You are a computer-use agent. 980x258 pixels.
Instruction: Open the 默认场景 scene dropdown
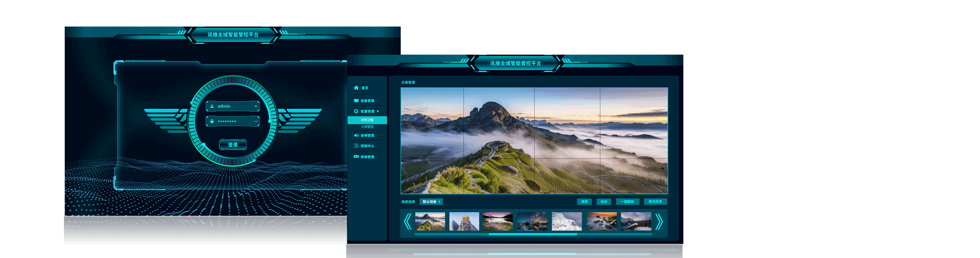coord(431,202)
